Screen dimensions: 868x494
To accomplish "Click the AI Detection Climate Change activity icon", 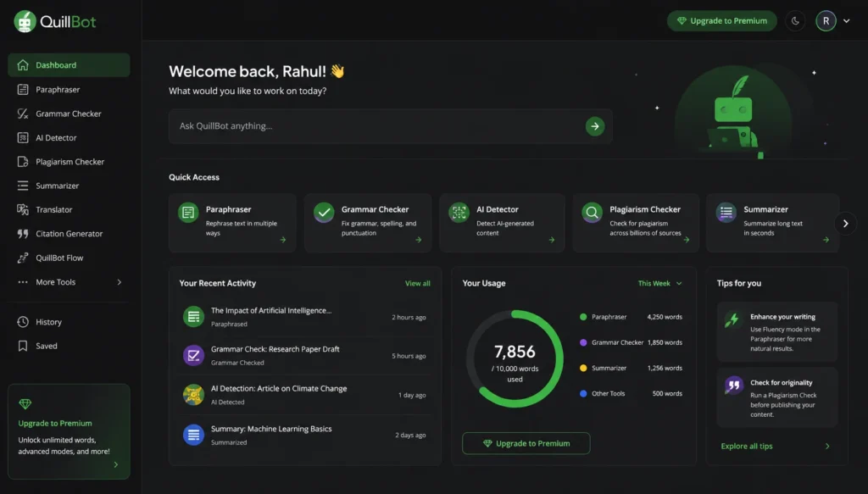I will point(194,395).
